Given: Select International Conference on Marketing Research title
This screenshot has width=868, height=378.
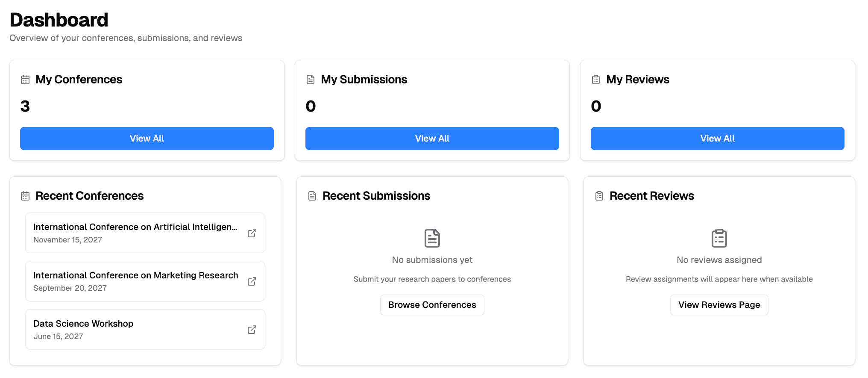Looking at the screenshot, I should (x=136, y=275).
